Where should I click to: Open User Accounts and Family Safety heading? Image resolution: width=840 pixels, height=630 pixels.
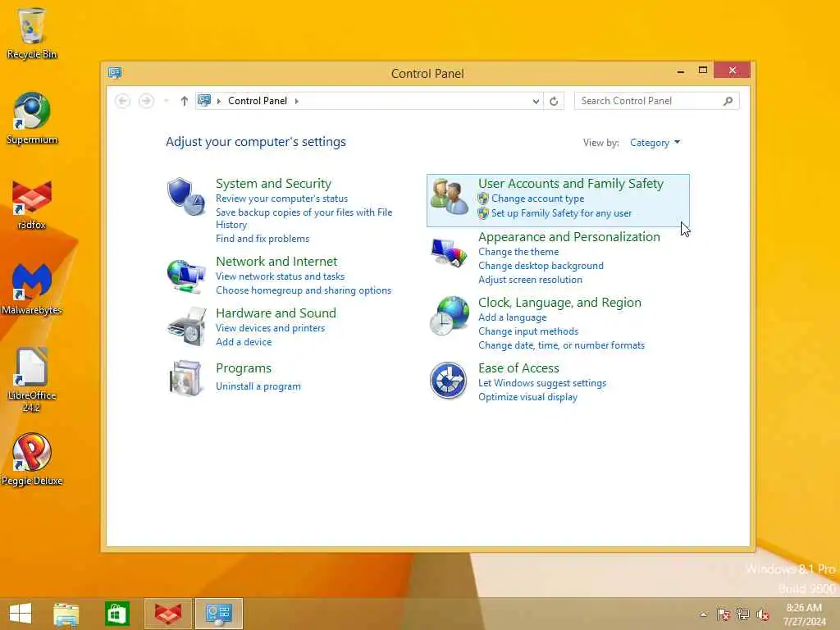571,183
